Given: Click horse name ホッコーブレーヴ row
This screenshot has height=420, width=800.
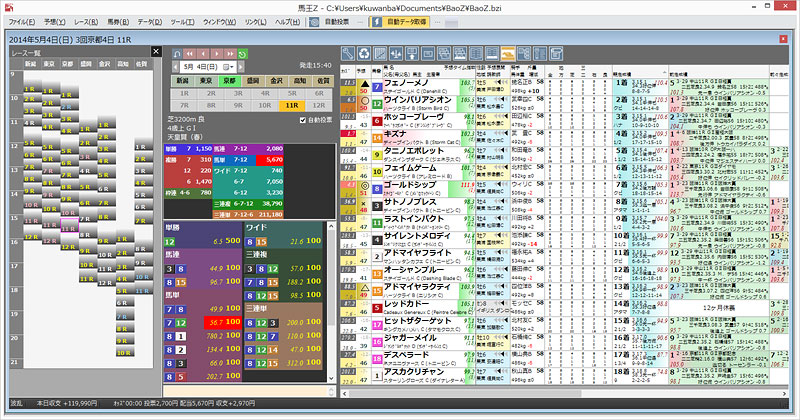Looking at the screenshot, I should click(414, 116).
